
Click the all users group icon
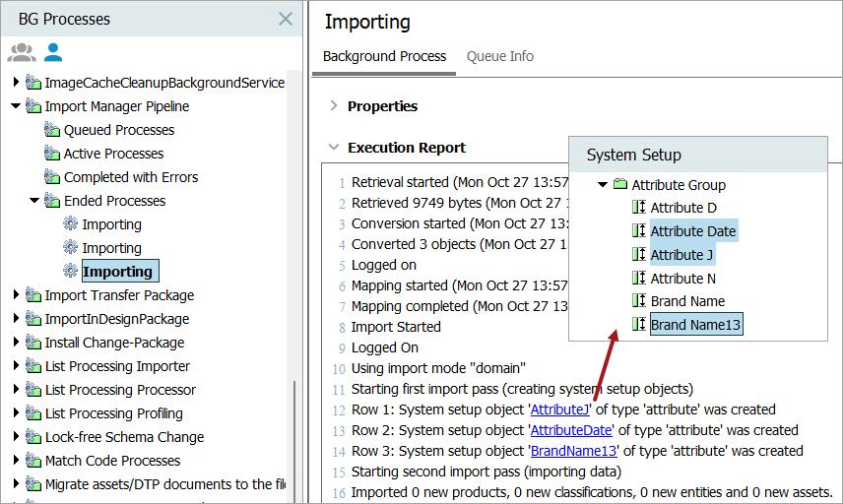coord(21,53)
